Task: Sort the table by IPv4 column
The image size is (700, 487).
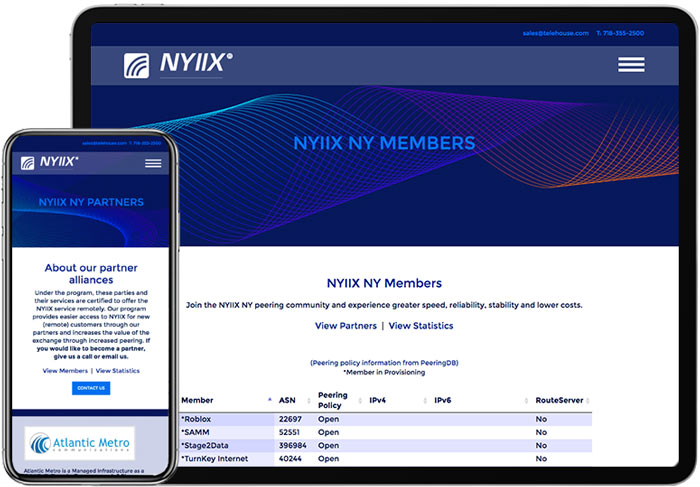Action: [398, 400]
